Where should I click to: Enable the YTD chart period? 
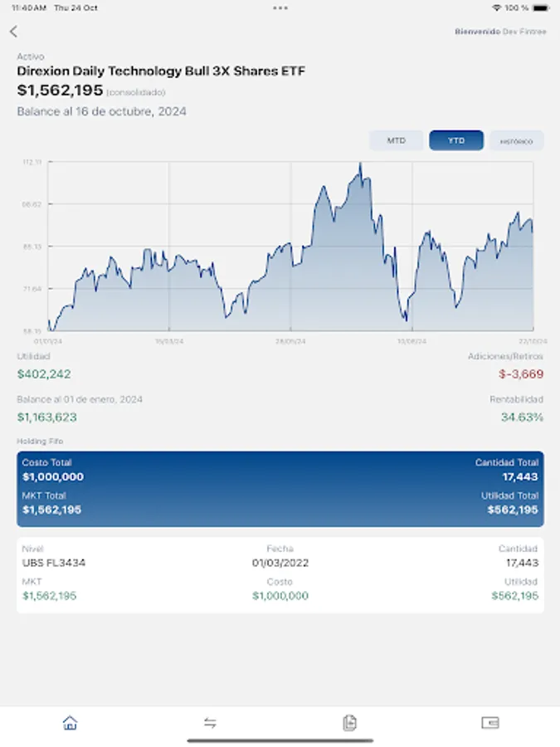pos(455,140)
